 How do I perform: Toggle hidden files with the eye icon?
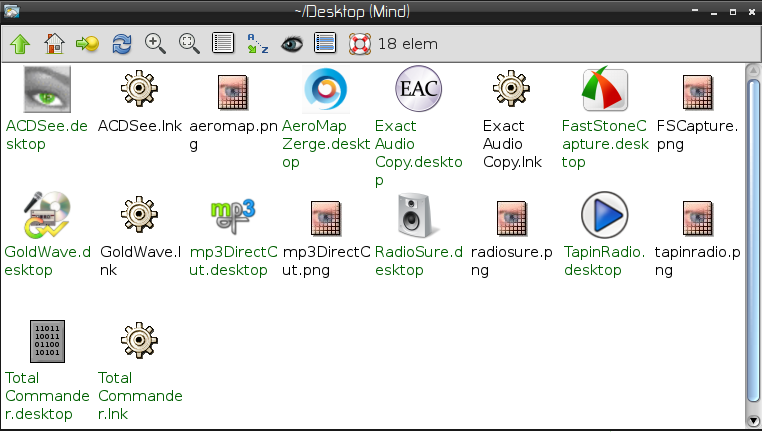tap(292, 44)
